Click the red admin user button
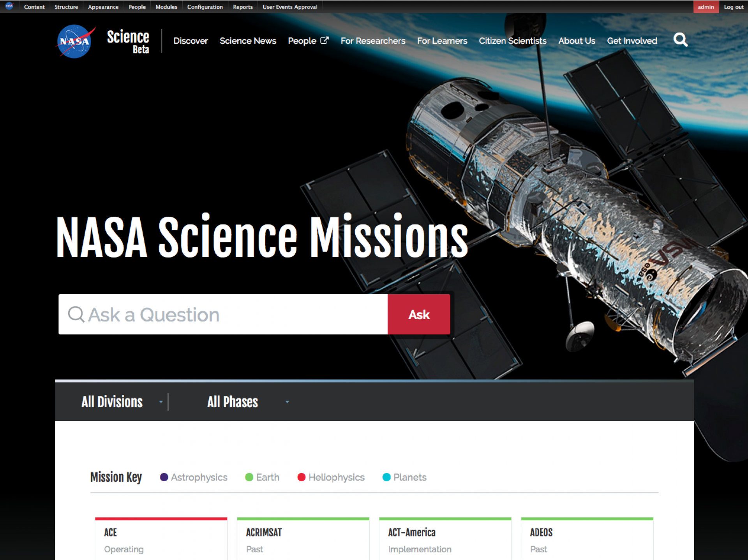Screen dimensions: 748x560 coord(706,7)
